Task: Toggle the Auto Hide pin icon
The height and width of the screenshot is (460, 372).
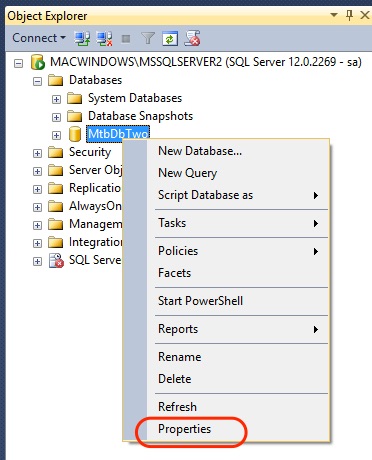Action: point(349,15)
